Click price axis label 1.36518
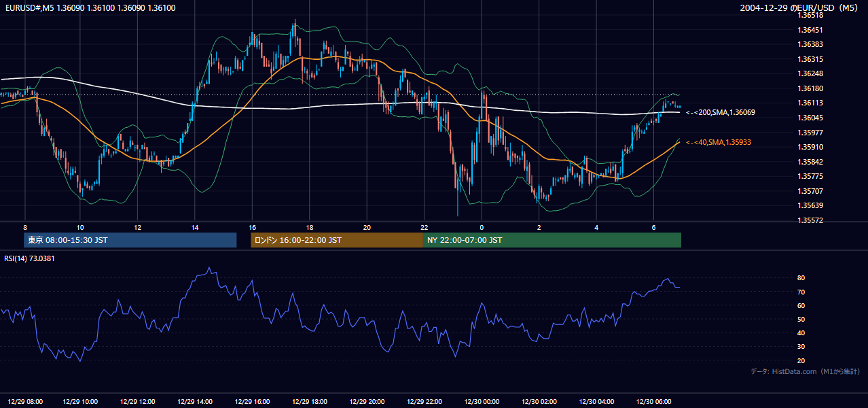This screenshot has height=408, width=868. coord(811,15)
